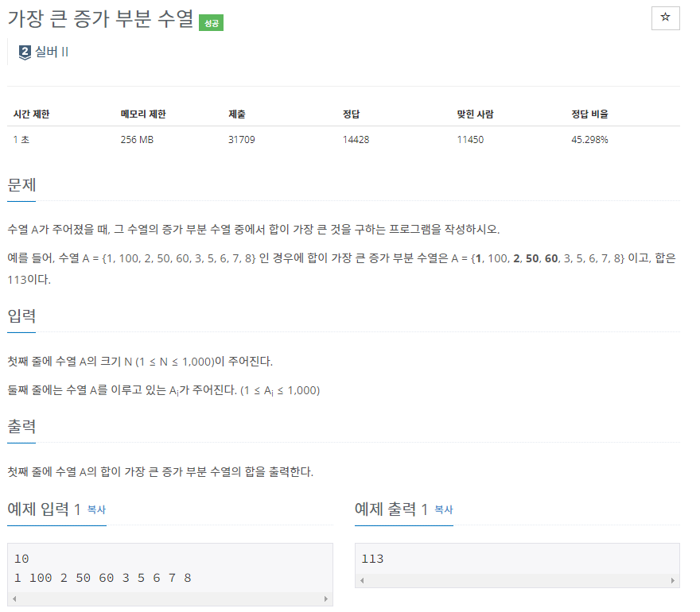Image resolution: width=700 pixels, height=612 pixels.
Task: Click the 시간 제한 column header
Action: [x=31, y=114]
